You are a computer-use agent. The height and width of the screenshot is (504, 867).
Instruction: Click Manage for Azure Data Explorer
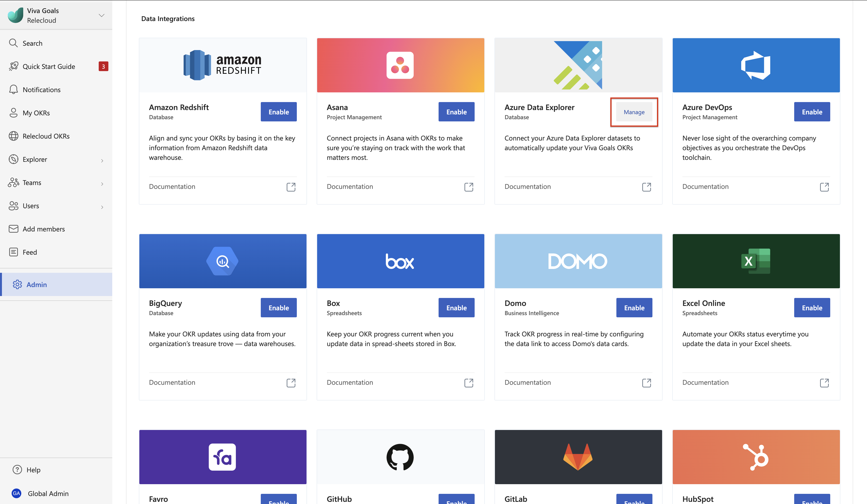(634, 112)
